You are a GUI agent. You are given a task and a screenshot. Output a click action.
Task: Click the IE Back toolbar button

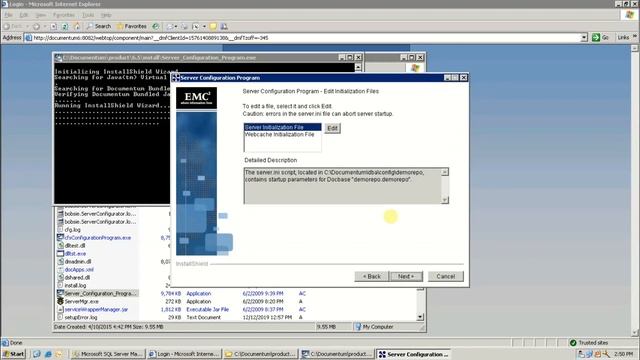point(13,26)
